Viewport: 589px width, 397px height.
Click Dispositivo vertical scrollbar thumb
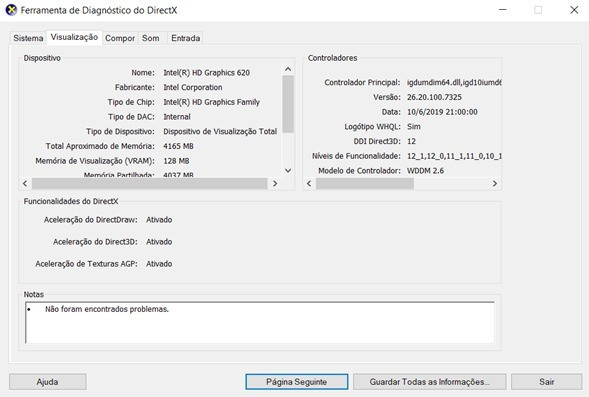pos(288,104)
